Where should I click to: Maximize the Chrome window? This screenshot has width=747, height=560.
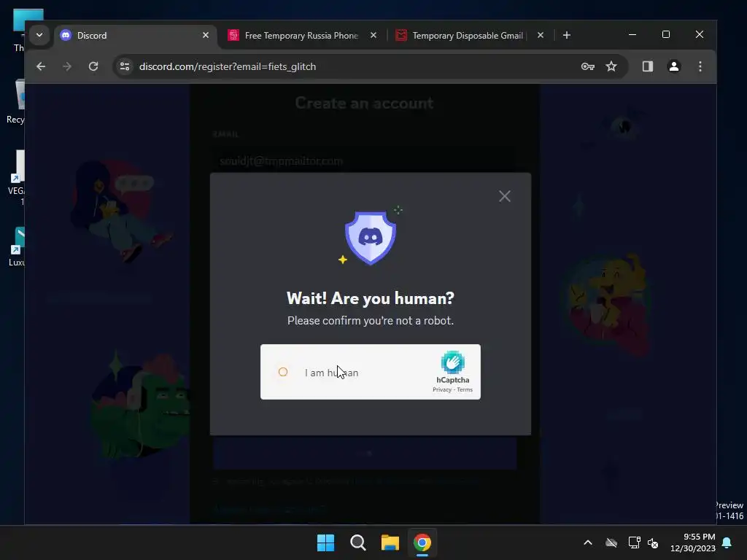tap(666, 35)
